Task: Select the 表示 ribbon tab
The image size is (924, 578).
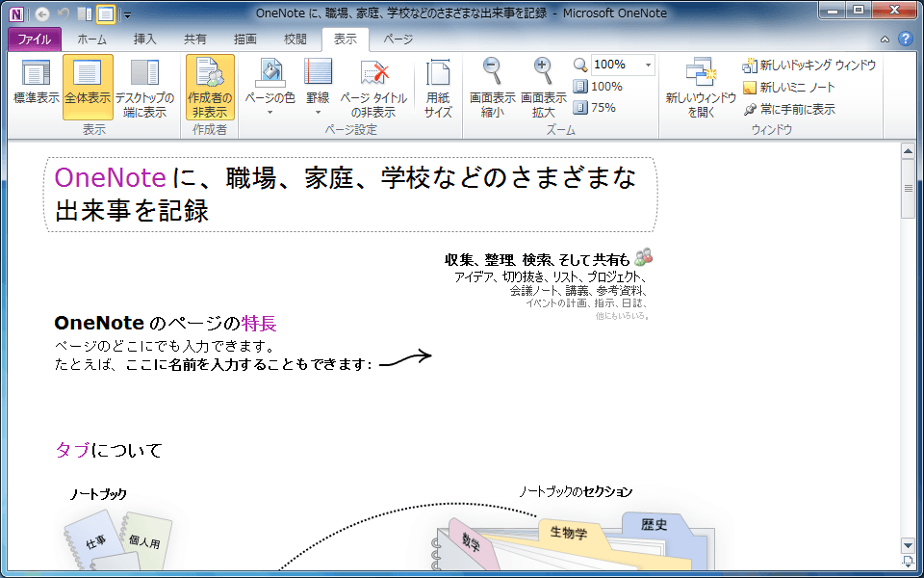Action: [346, 39]
